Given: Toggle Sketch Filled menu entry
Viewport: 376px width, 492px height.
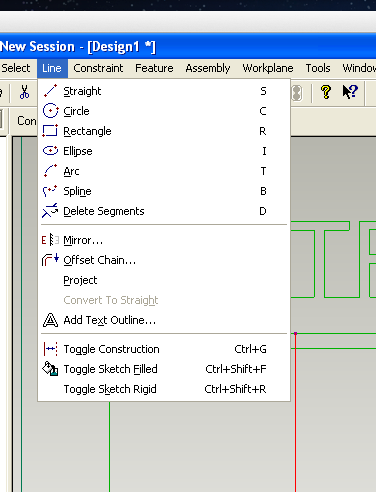Looking at the screenshot, I should [164, 369].
